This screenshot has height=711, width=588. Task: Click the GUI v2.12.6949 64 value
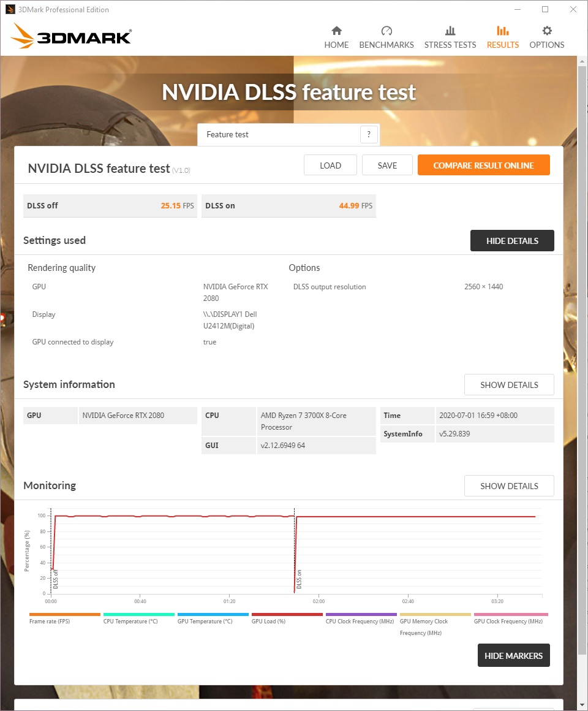point(316,445)
